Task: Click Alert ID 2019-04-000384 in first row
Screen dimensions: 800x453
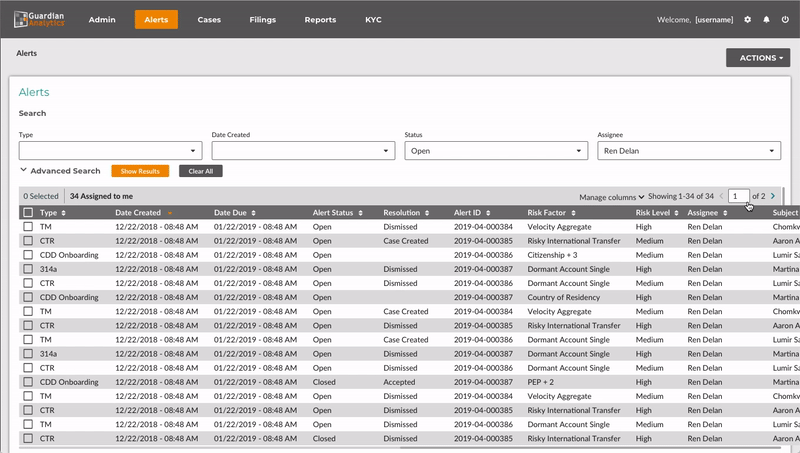Action: (x=483, y=226)
